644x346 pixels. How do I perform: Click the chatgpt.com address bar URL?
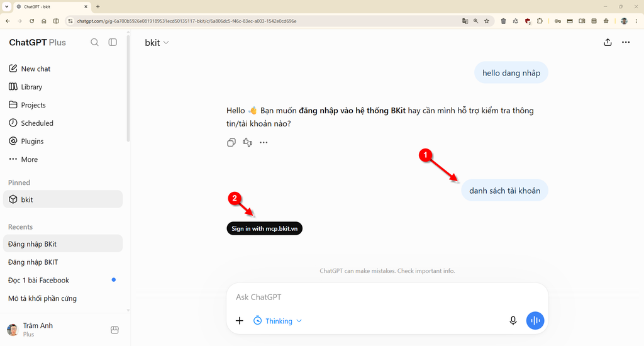[186, 21]
